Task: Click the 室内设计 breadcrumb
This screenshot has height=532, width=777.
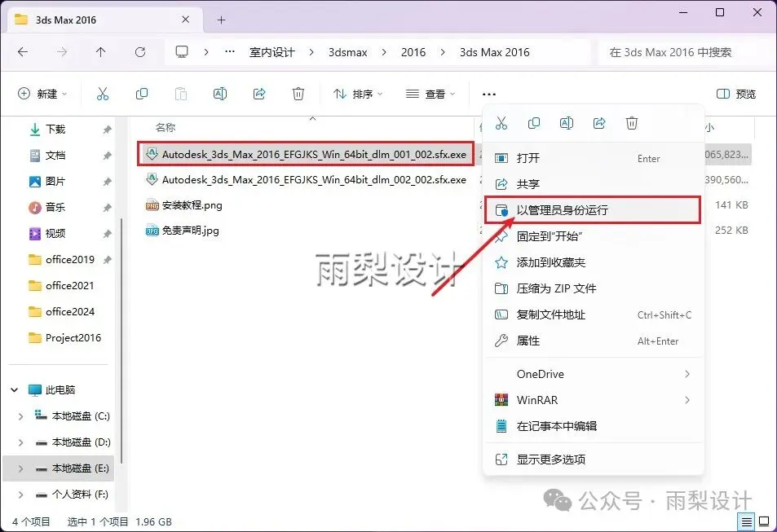Action: pos(272,52)
